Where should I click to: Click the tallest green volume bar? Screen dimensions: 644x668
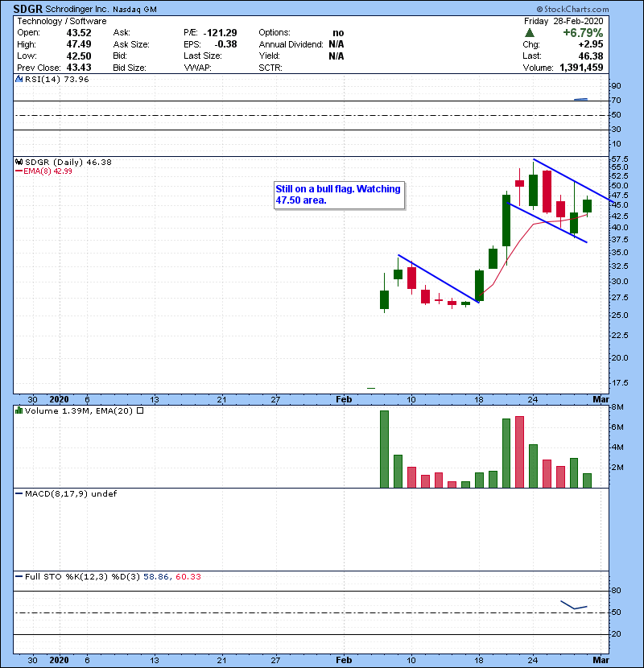click(384, 449)
